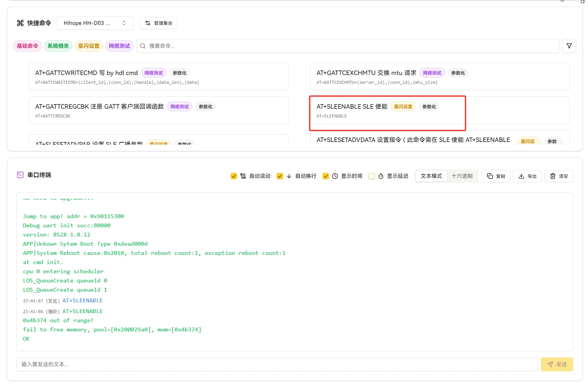Select the 星闪设置 filter tag
This screenshot has height=385, width=588.
click(x=89, y=46)
